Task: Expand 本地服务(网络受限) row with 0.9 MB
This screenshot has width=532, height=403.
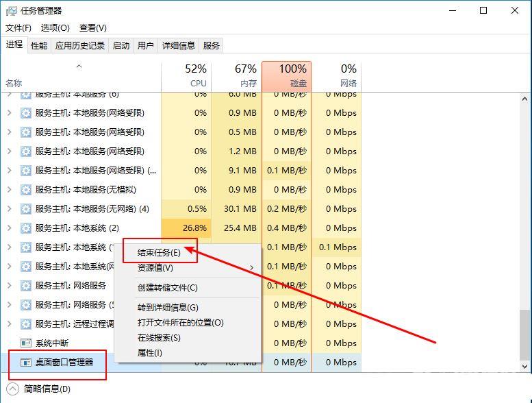Action: pos(10,113)
